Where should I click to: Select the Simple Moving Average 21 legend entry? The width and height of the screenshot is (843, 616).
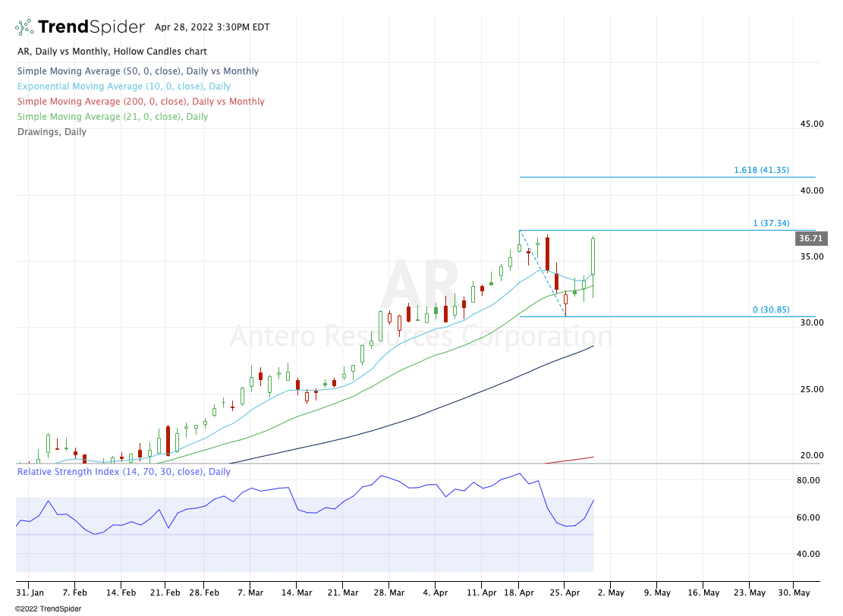pos(112,117)
